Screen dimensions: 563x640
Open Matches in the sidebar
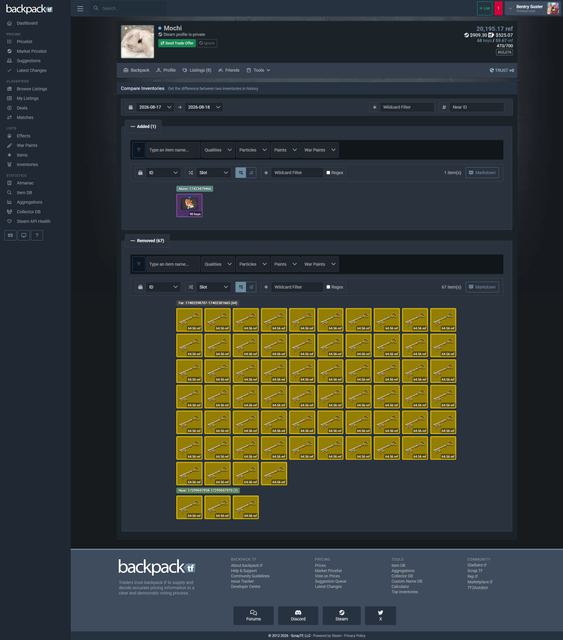[24, 118]
